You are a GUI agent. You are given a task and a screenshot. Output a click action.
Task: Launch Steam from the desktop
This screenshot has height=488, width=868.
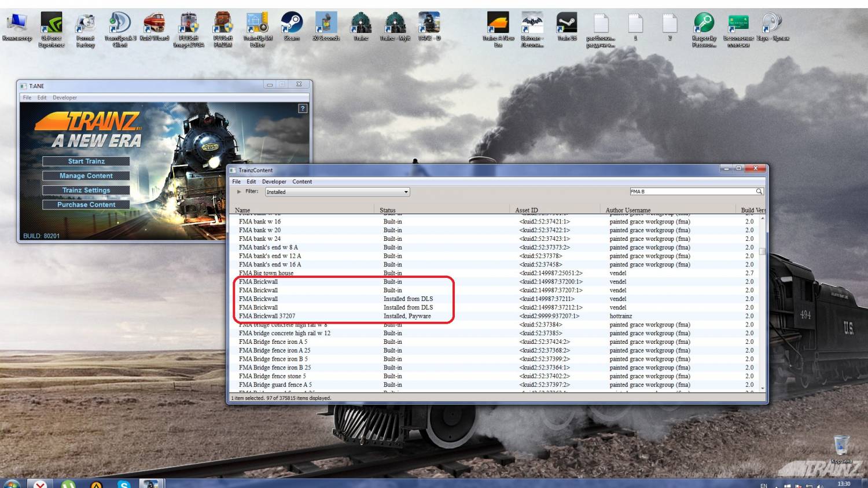coord(292,27)
